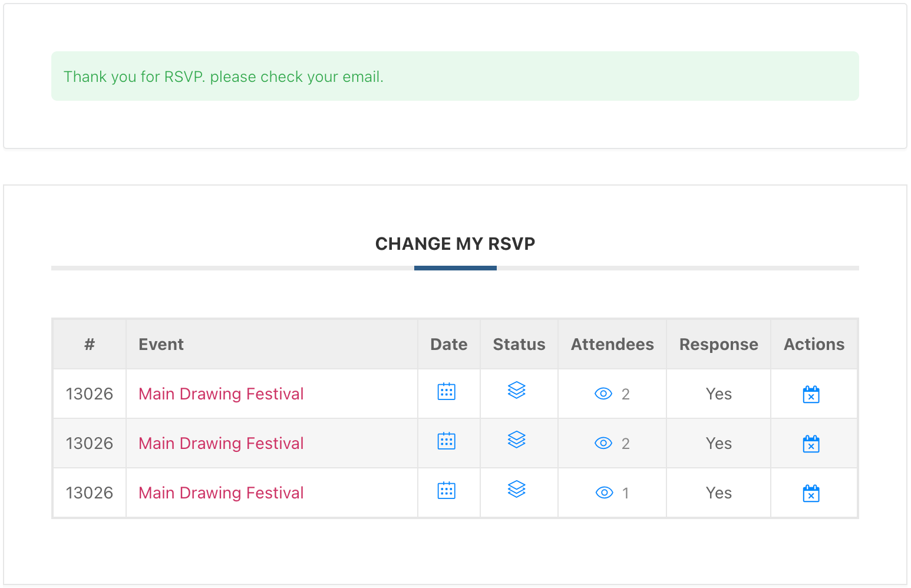
Task: Click the Response column header
Action: [718, 344]
